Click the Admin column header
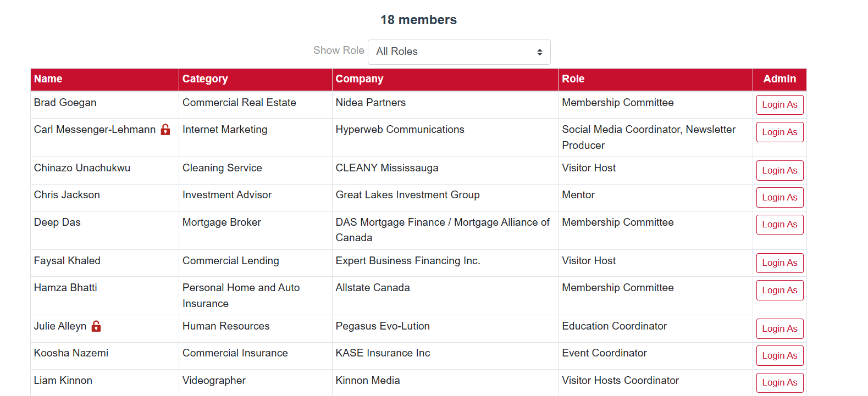 [779, 79]
